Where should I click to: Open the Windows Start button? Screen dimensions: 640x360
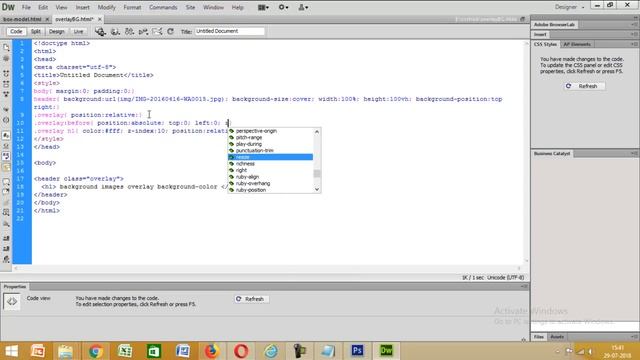(11, 351)
